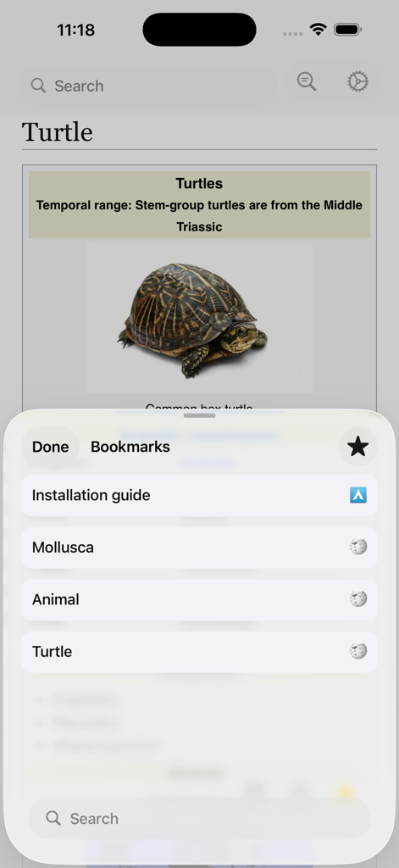Select the Bookmarks sheet title
The image size is (399, 868).
[130, 447]
